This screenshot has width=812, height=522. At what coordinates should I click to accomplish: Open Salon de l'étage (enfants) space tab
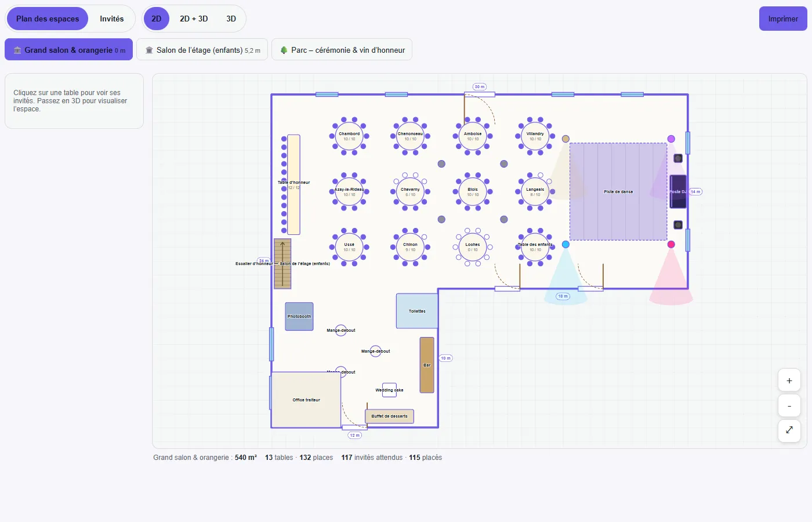coord(202,50)
